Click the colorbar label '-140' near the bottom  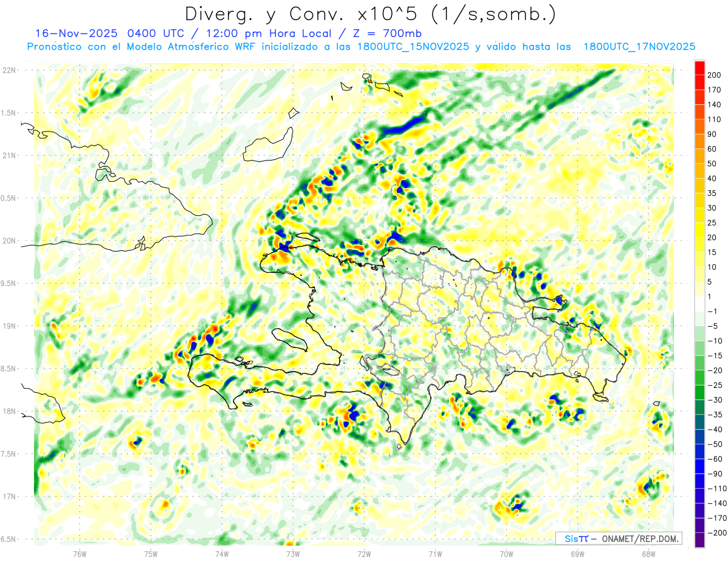click(x=716, y=503)
